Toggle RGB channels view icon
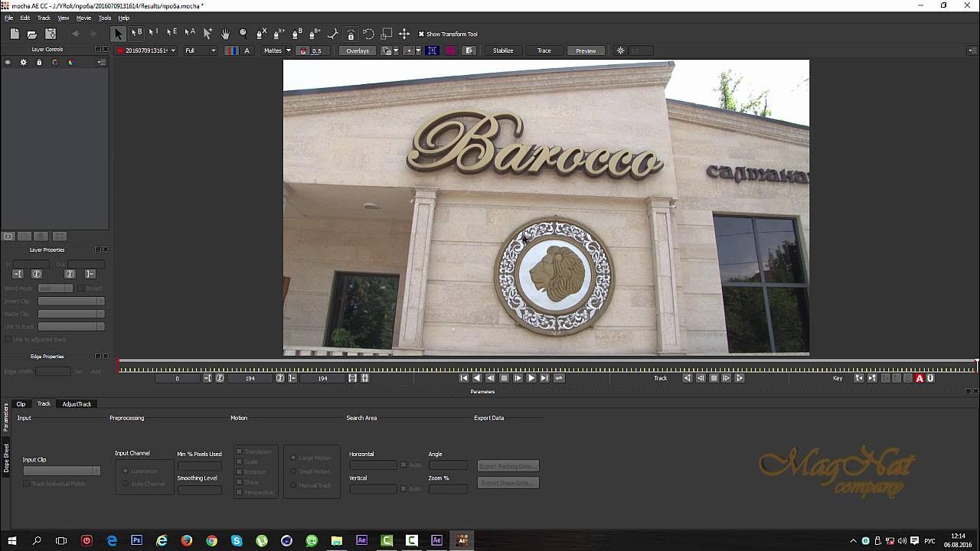Screen dimensions: 980x551 coord(232,51)
